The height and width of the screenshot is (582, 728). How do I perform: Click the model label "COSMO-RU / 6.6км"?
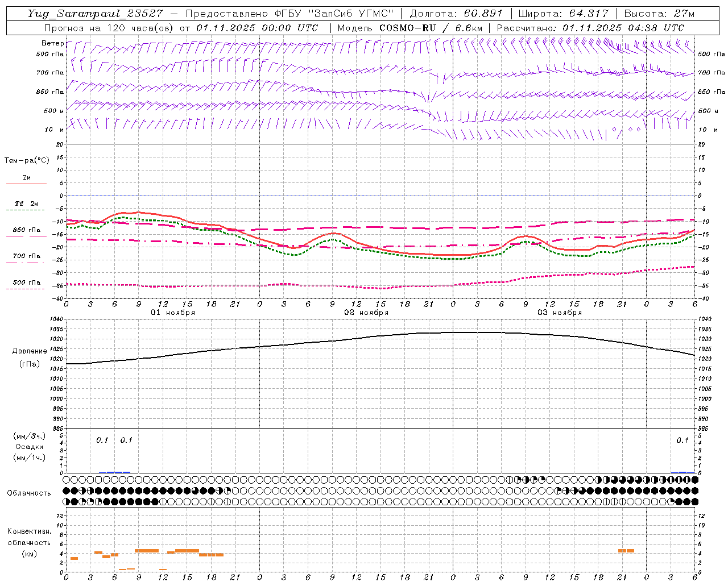(x=431, y=28)
